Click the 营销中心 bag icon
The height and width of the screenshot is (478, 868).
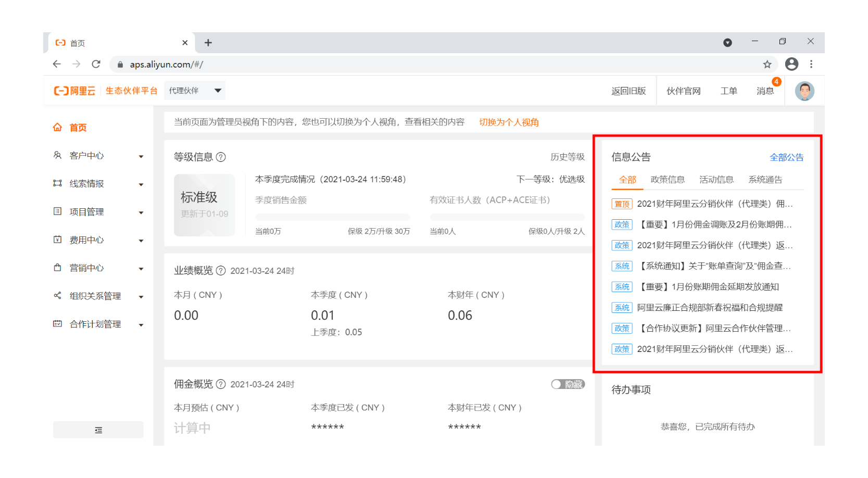point(57,268)
